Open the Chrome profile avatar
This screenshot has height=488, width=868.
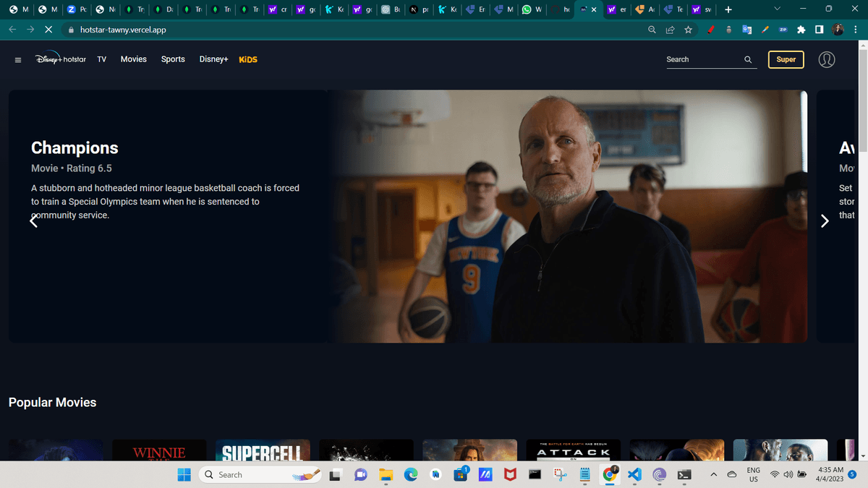pos(838,30)
